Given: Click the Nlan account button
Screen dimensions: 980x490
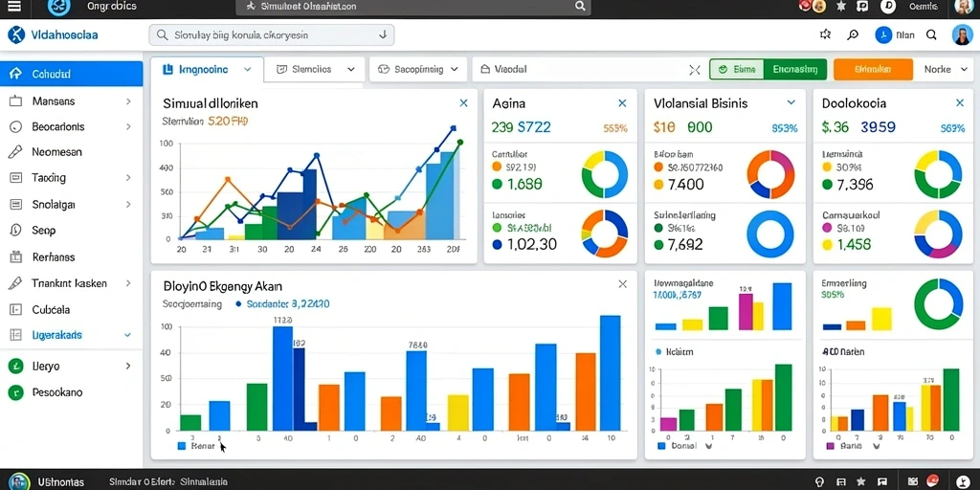Looking at the screenshot, I should (895, 35).
